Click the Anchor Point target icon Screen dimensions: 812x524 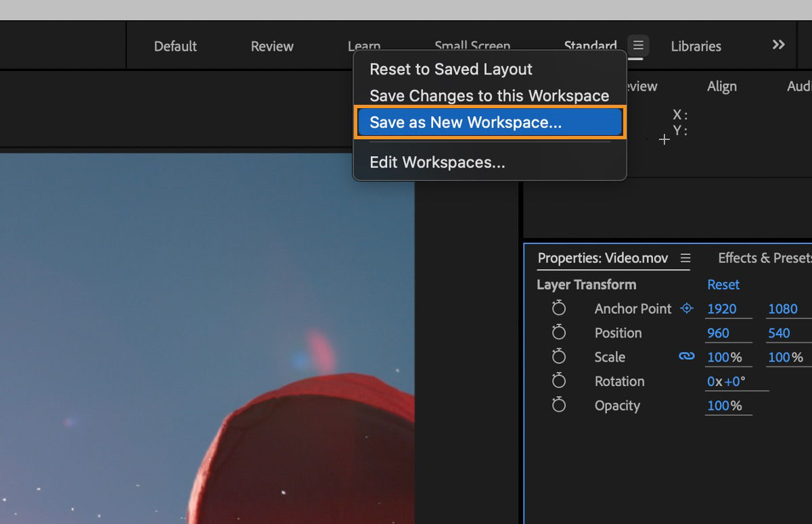pos(686,308)
